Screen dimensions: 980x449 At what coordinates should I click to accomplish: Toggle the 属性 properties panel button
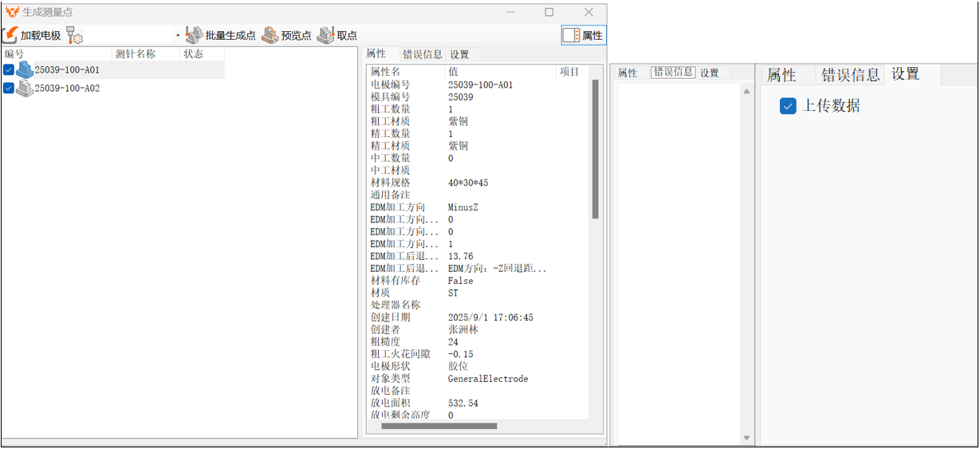click(583, 35)
